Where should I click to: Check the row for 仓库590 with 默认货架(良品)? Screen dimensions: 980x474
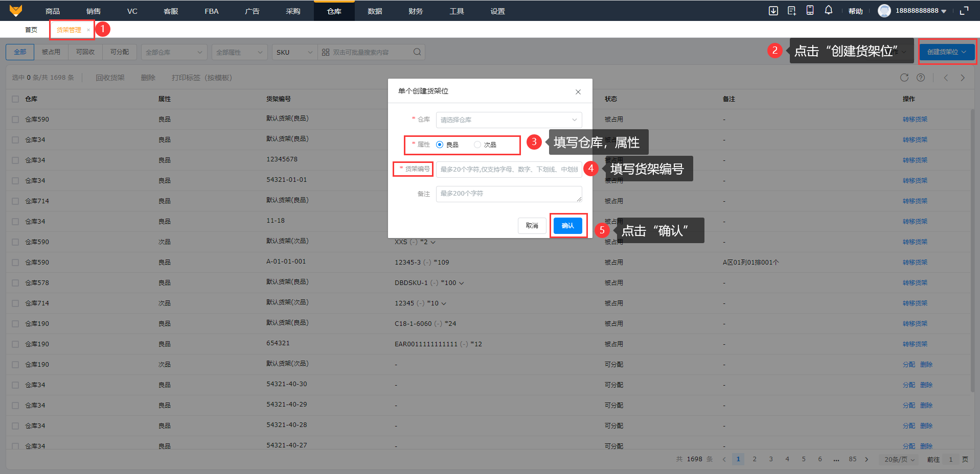click(x=15, y=120)
